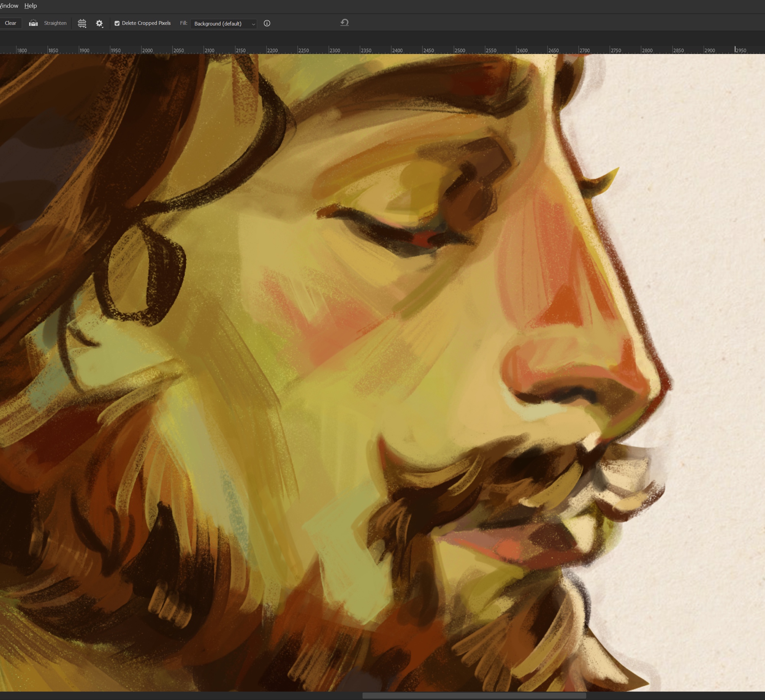
Task: Expand the Fill Background (default) dropdown
Action: (223, 24)
